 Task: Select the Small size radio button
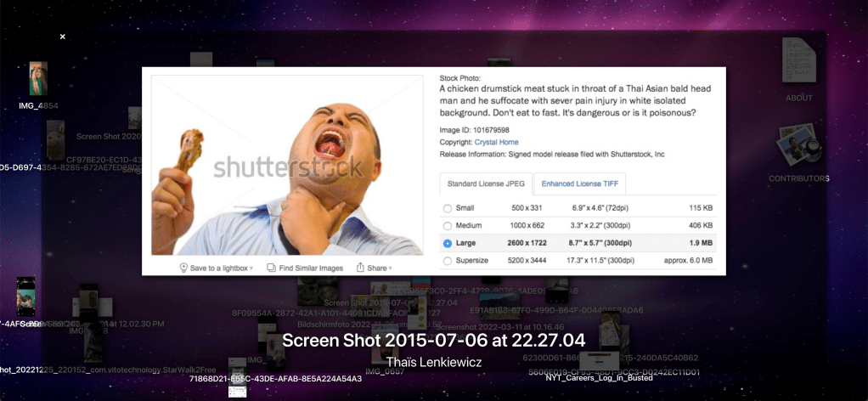click(448, 208)
